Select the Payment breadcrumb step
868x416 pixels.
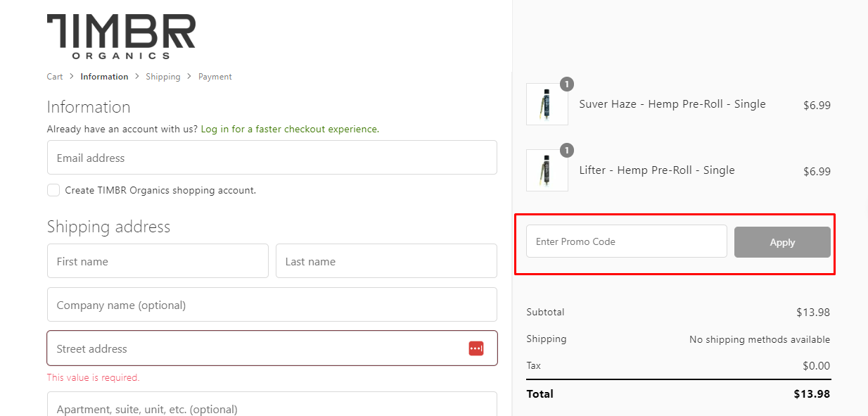(x=215, y=77)
